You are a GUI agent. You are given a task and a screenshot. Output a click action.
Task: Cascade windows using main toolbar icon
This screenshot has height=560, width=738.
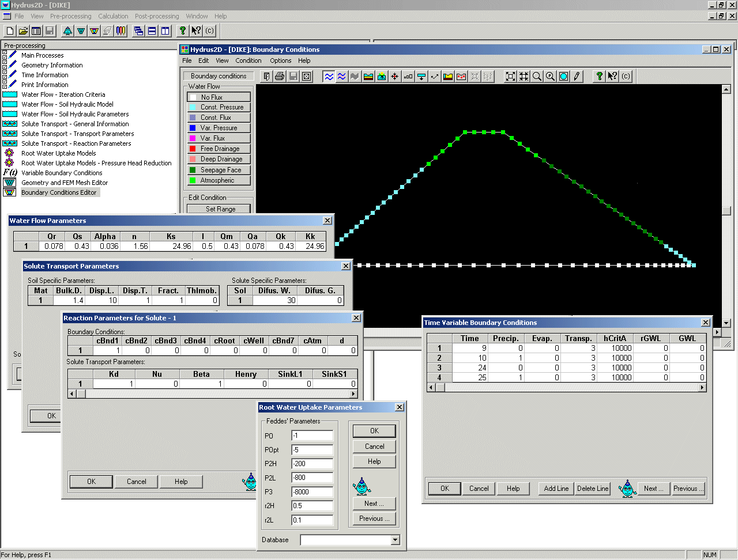coord(139,31)
